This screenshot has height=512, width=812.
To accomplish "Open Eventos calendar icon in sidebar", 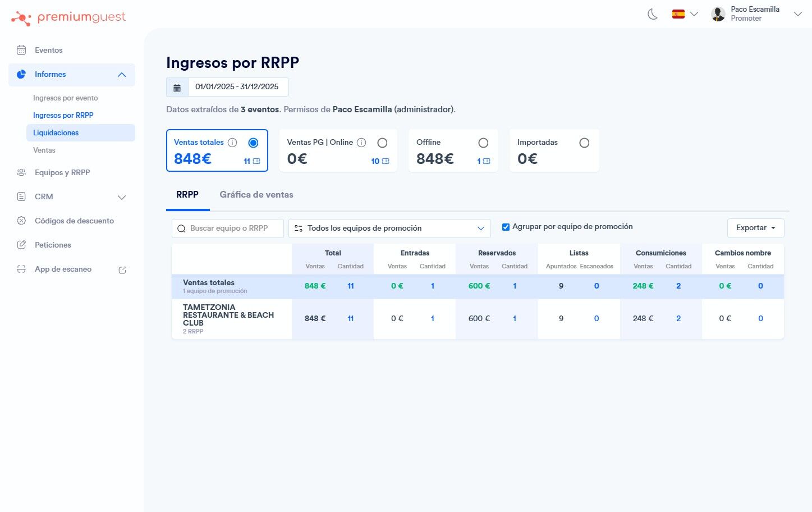I will (x=21, y=50).
